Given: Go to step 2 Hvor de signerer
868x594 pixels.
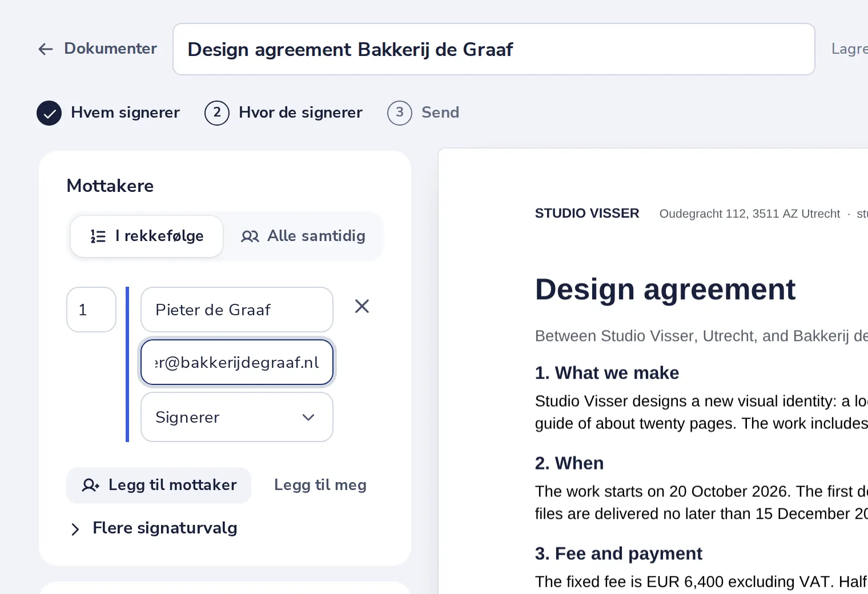Looking at the screenshot, I should 284,113.
